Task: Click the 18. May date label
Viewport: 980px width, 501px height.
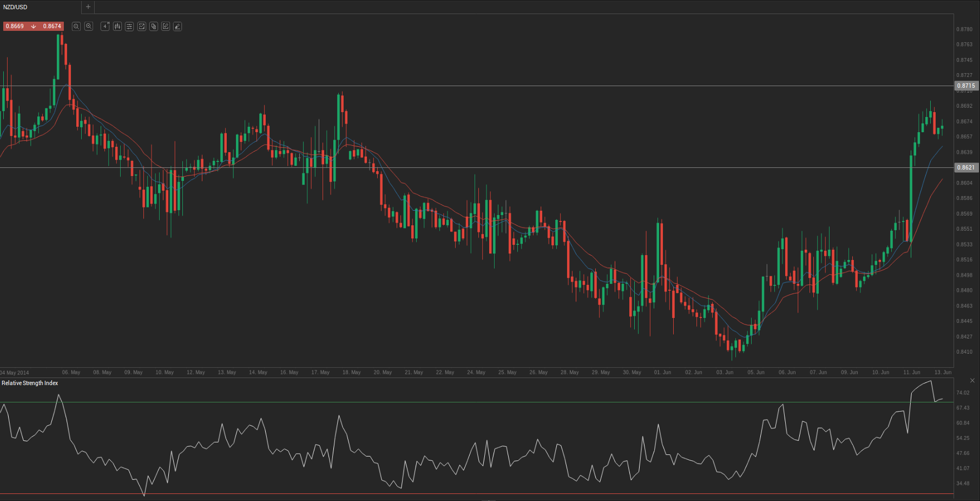Action: (x=352, y=373)
